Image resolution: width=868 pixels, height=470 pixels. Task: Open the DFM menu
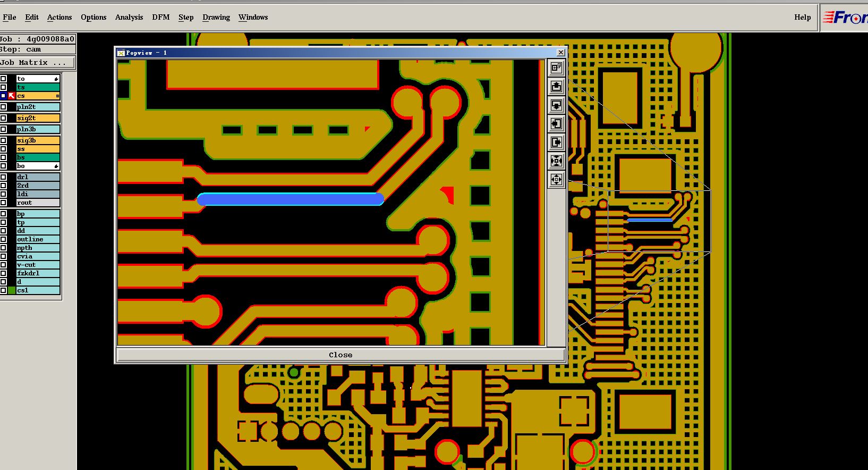tap(161, 17)
